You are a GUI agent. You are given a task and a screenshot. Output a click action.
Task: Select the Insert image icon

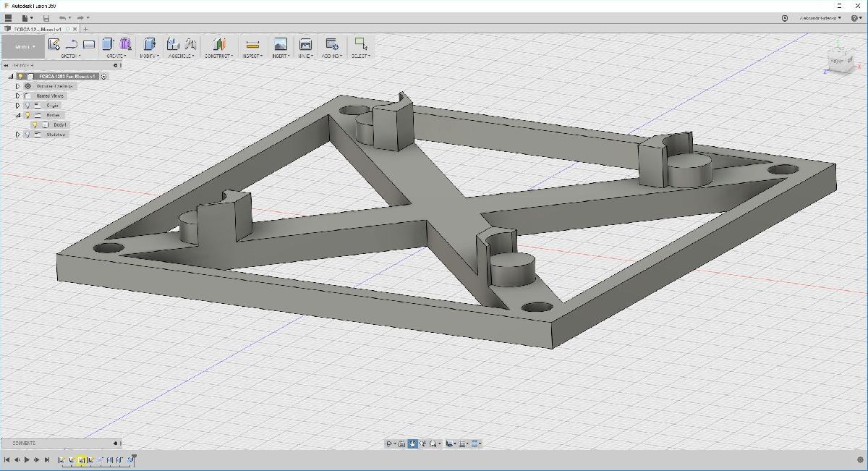(x=281, y=45)
